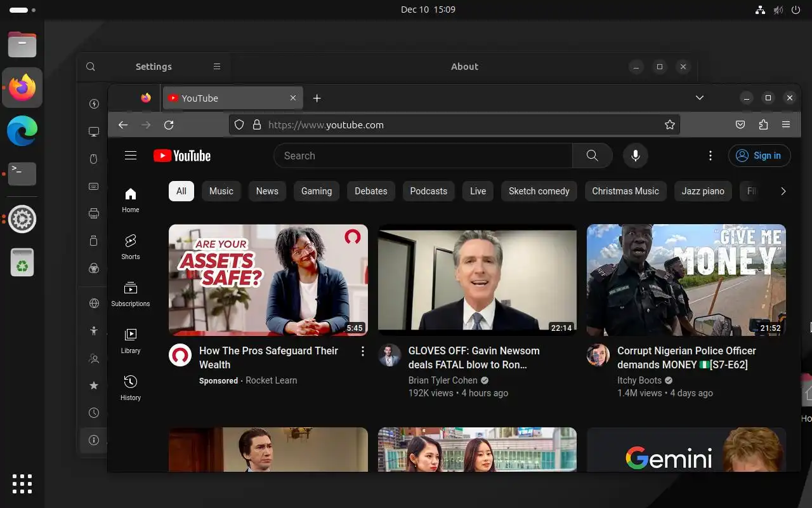Select the About info icon in Settings sidebar

point(94,440)
